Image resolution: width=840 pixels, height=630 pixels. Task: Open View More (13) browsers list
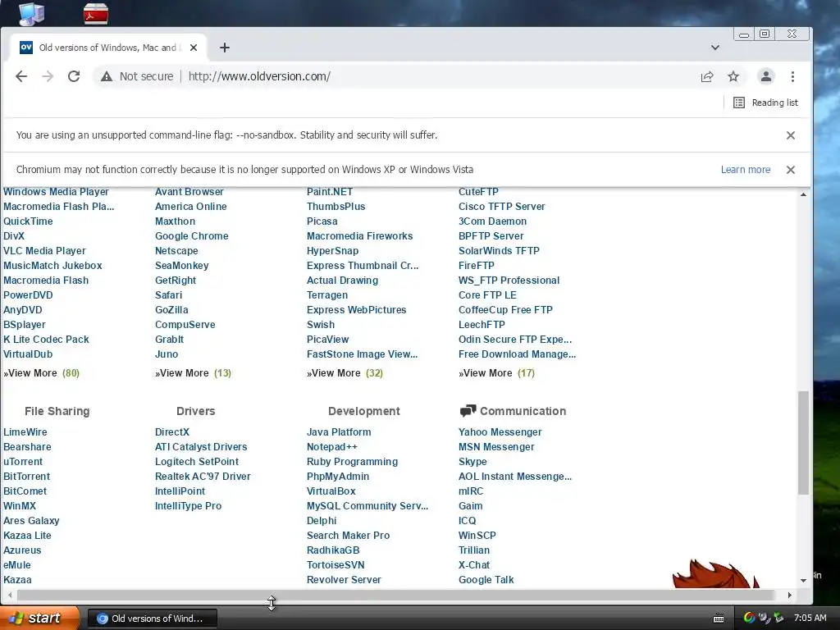[x=193, y=373]
